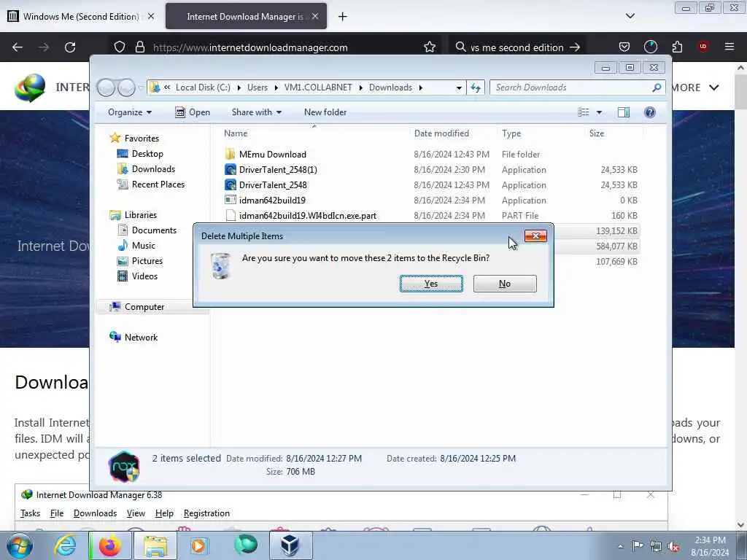Open the Firefox hamburger menu
The width and height of the screenshot is (747, 560).
click(x=729, y=47)
